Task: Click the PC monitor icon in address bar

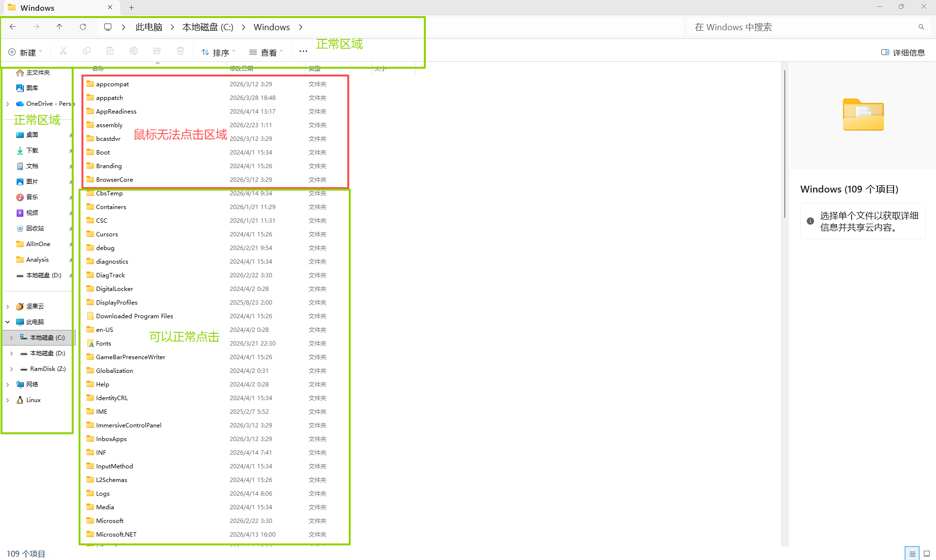Action: point(108,27)
